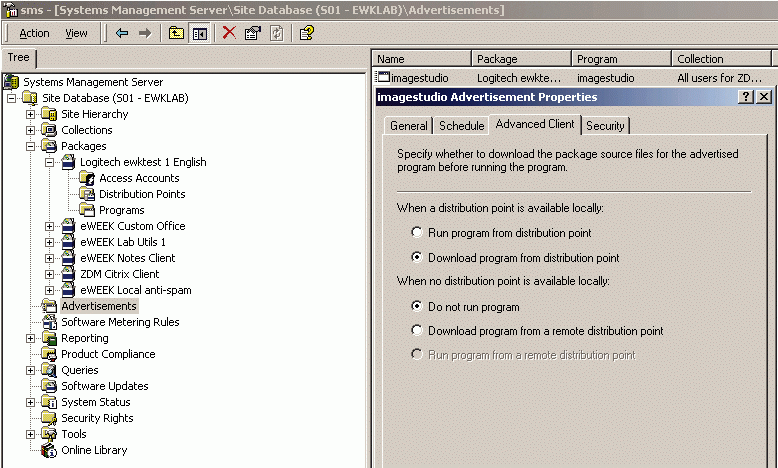Go back with the left arrow toolbar icon
Image resolution: width=778 pixels, height=468 pixels.
pyautogui.click(x=122, y=33)
